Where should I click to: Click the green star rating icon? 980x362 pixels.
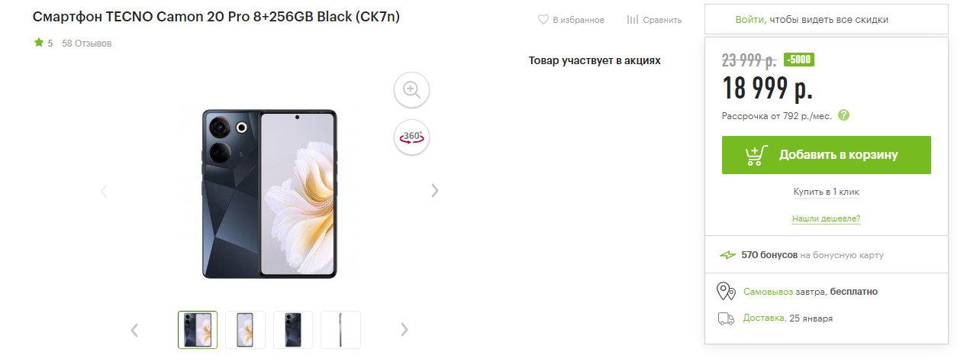click(x=38, y=43)
